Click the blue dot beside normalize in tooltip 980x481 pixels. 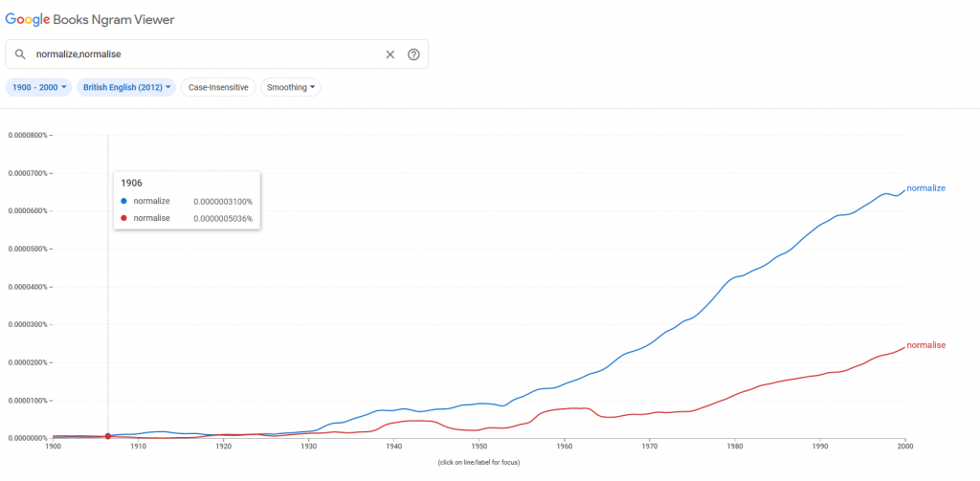point(124,202)
